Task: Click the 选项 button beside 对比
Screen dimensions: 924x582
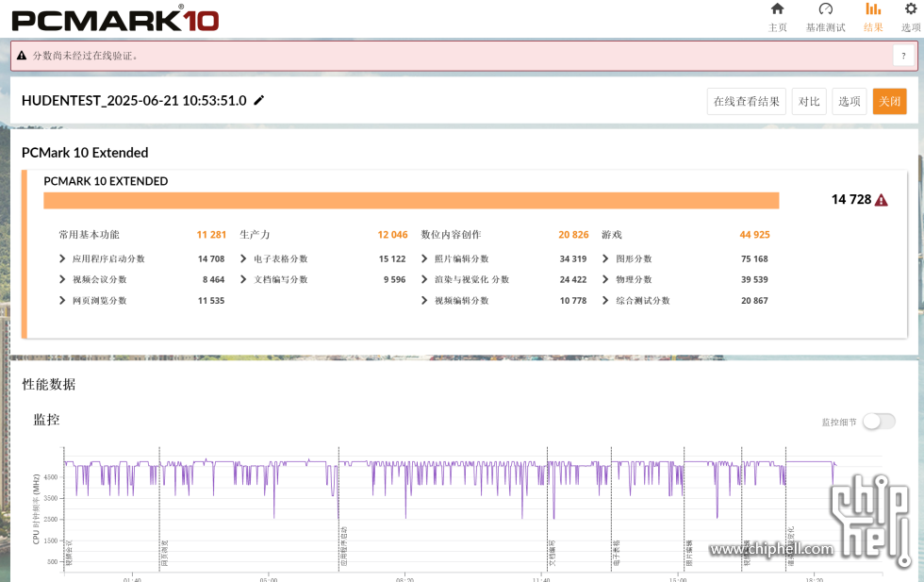Action: [x=850, y=102]
